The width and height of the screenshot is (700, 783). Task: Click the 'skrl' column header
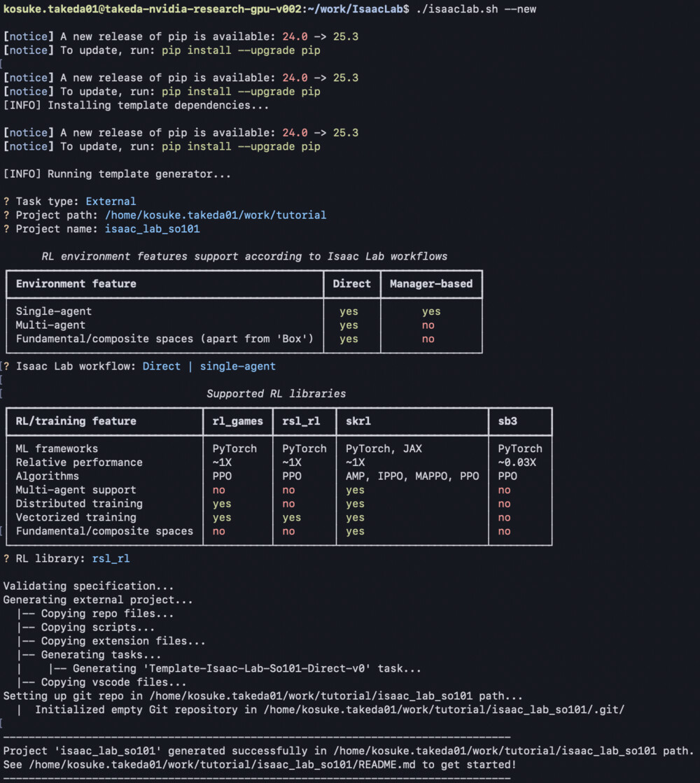coord(358,421)
